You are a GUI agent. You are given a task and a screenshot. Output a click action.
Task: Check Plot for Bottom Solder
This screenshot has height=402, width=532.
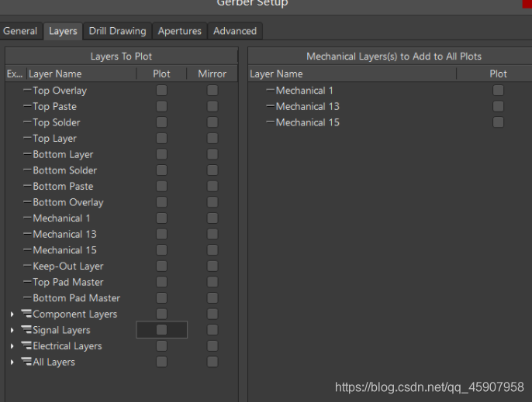(x=161, y=170)
